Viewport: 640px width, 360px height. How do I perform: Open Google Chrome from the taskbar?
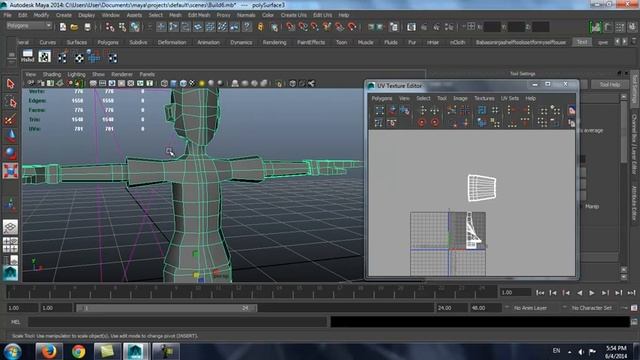(x=78, y=351)
